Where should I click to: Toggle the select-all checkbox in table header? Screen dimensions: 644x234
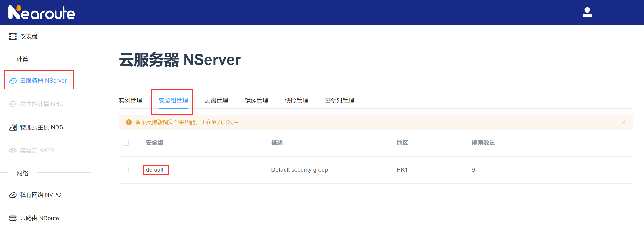126,143
